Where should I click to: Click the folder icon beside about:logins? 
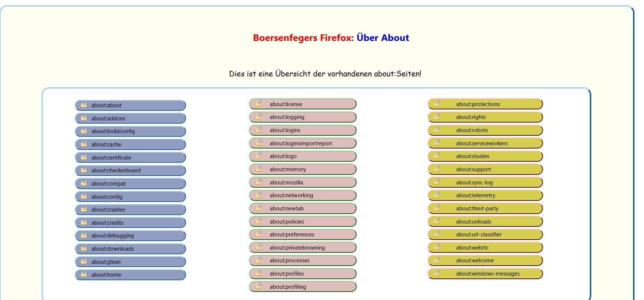point(258,130)
